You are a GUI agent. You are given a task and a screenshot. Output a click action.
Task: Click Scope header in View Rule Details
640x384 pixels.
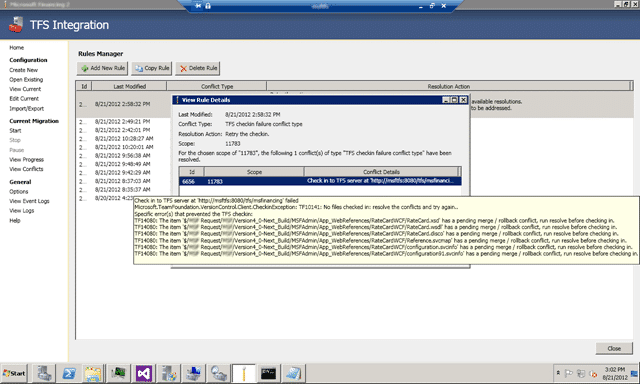pyautogui.click(x=254, y=172)
